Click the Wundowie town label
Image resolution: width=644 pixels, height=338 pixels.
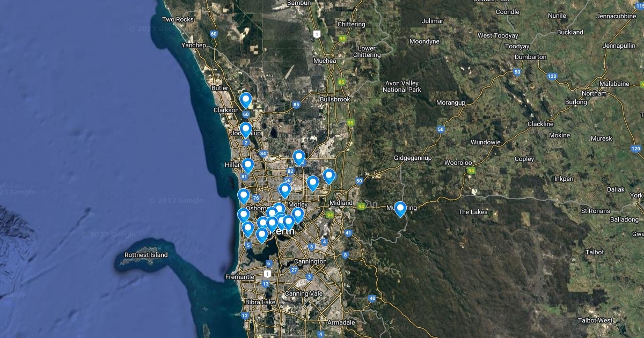(486, 142)
